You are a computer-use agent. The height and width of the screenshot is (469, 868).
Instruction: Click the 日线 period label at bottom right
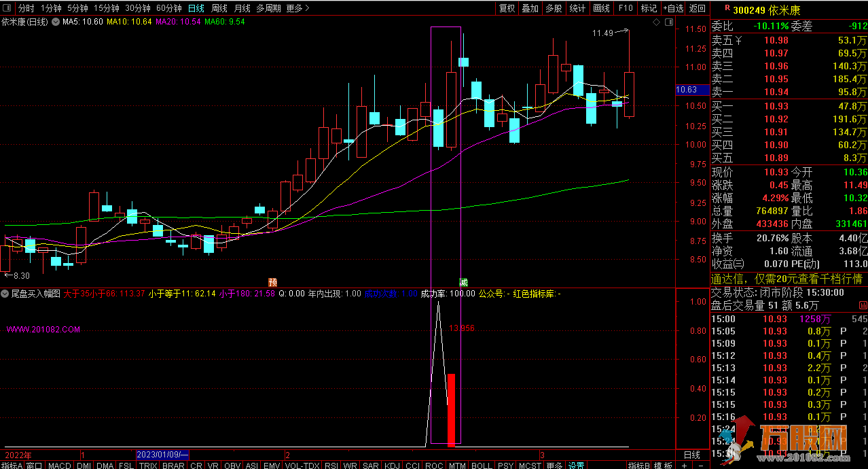click(691, 454)
